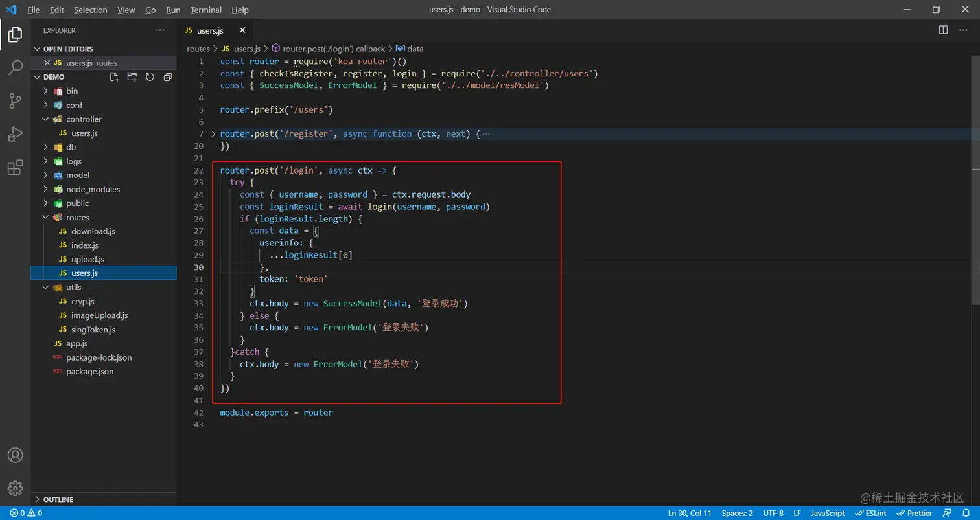Open the Edit menu

57,10
